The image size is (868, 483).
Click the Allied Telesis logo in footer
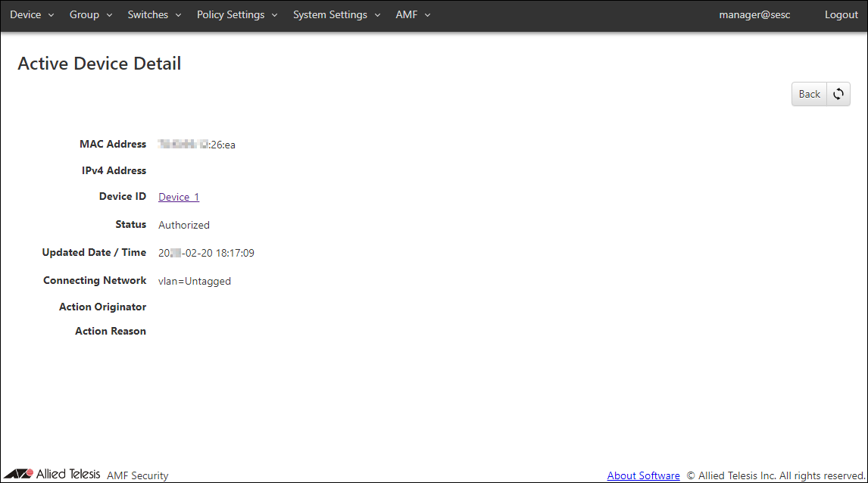[x=58, y=474]
